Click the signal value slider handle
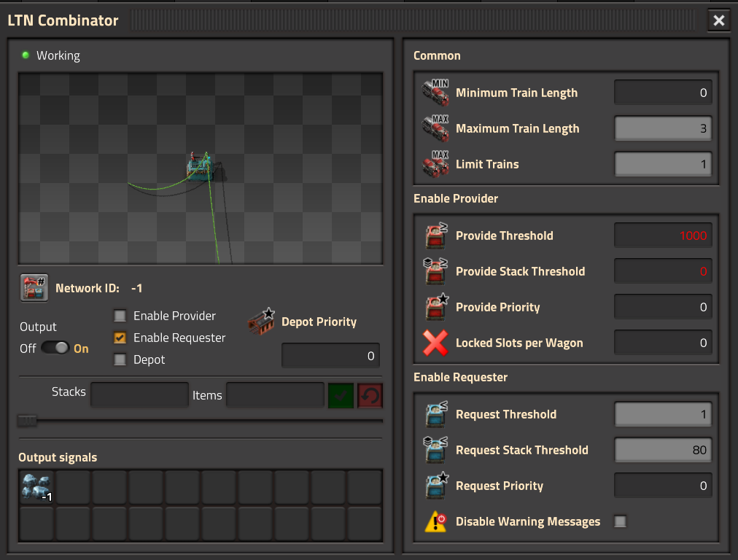The height and width of the screenshot is (560, 738). click(27, 421)
